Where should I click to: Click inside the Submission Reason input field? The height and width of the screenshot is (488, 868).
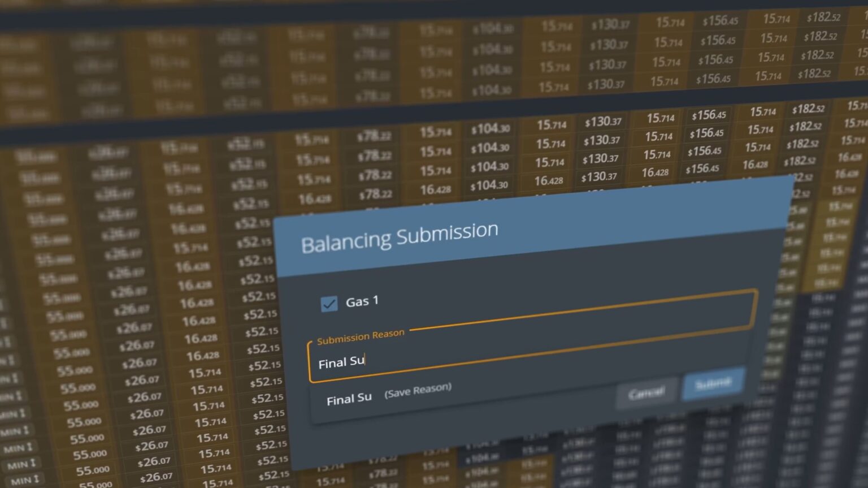click(509, 356)
